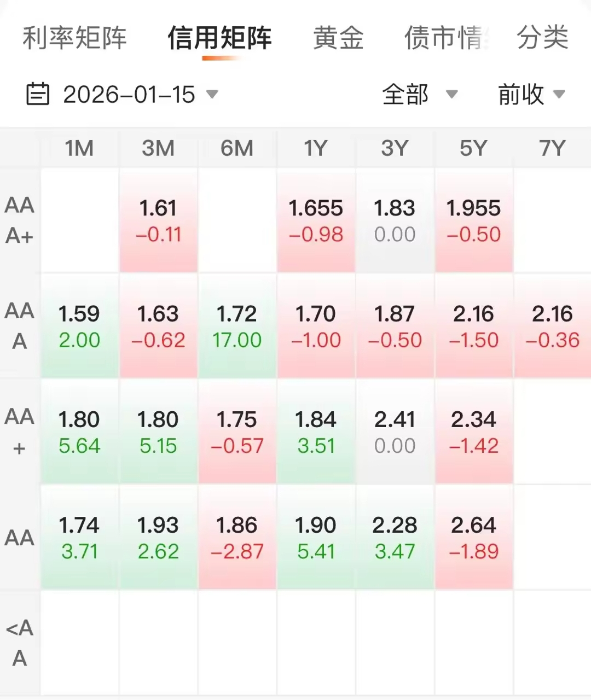Click the AAA 6M cell showing 1.72
The width and height of the screenshot is (591, 700).
point(237,326)
